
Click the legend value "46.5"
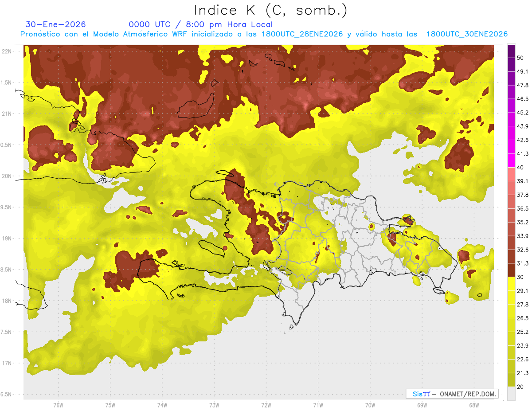coord(523,99)
